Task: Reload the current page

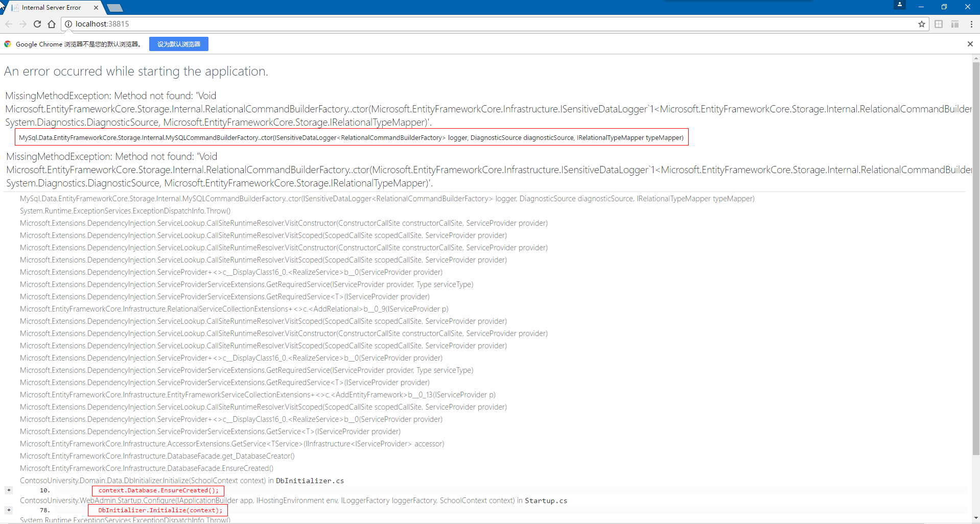Action: [x=37, y=24]
